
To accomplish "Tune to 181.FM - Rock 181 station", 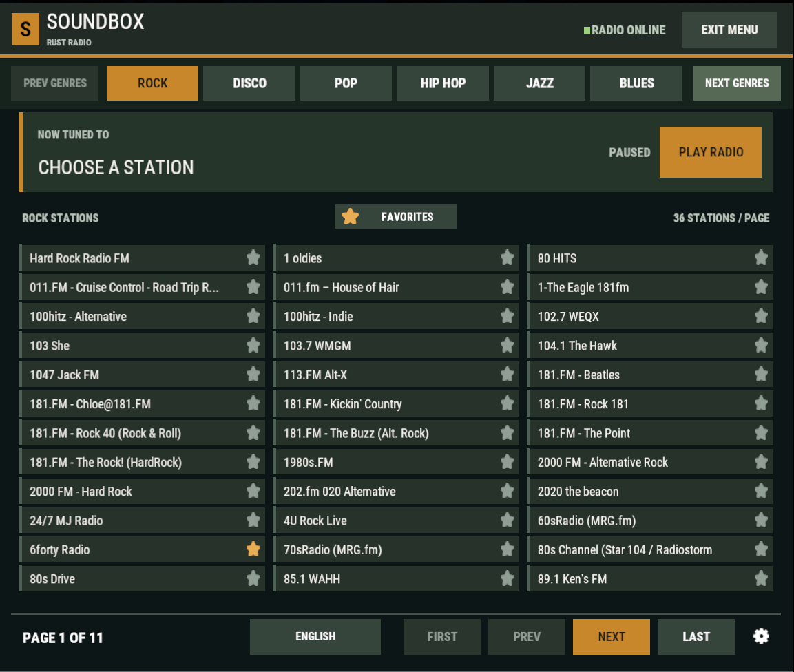I will click(x=650, y=403).
